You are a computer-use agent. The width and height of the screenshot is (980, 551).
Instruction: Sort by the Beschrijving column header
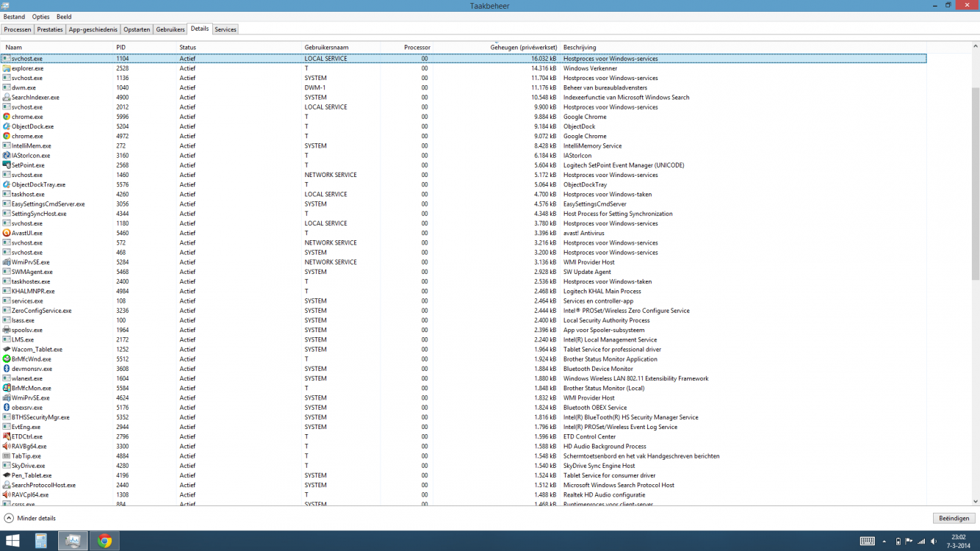743,47
